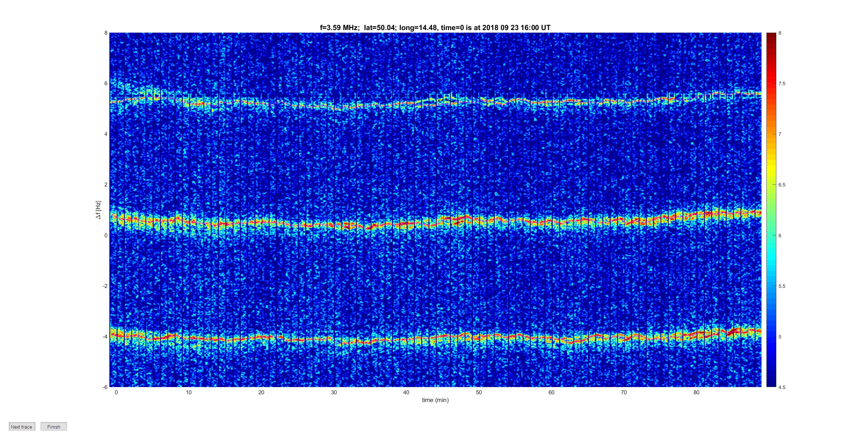Click the x-axis tick label 40
The image size is (868, 435).
(406, 392)
